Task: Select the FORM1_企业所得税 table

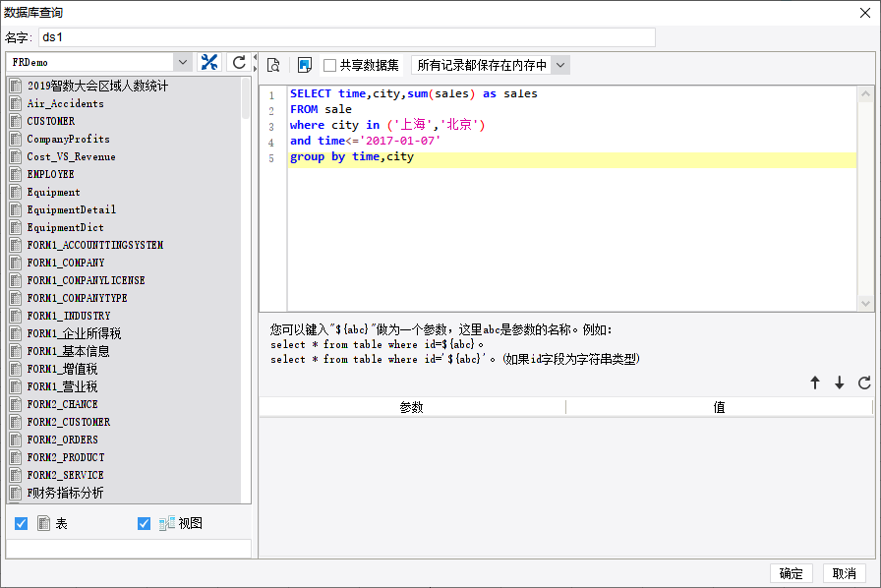Action: 74,333
